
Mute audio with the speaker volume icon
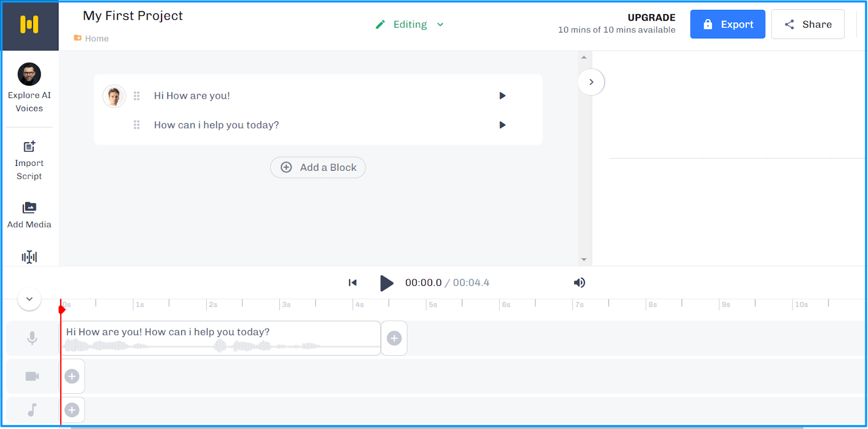(579, 283)
